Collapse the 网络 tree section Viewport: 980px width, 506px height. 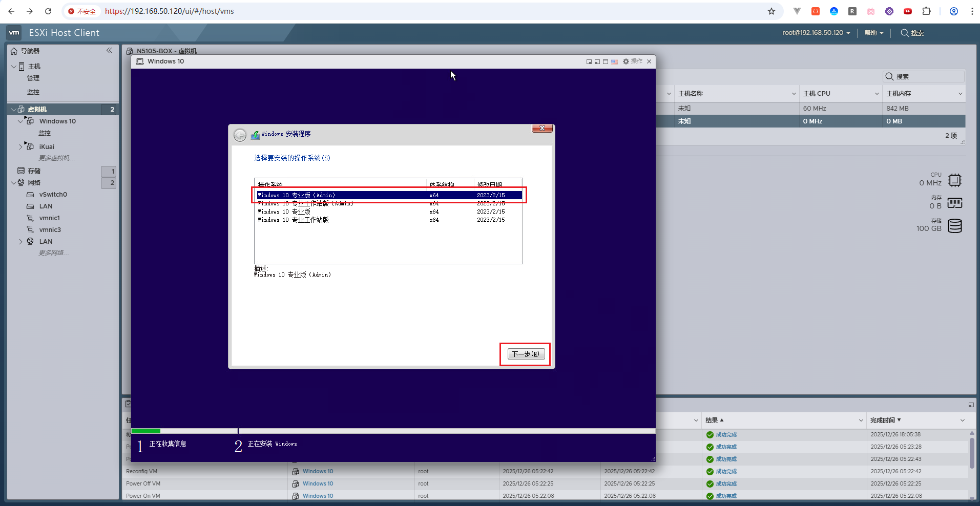tap(13, 183)
